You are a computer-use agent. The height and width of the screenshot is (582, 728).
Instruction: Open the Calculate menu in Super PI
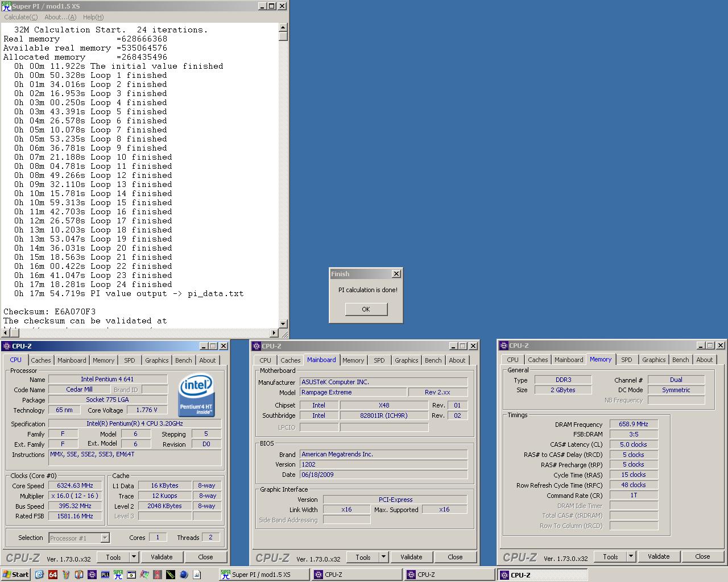[21, 17]
